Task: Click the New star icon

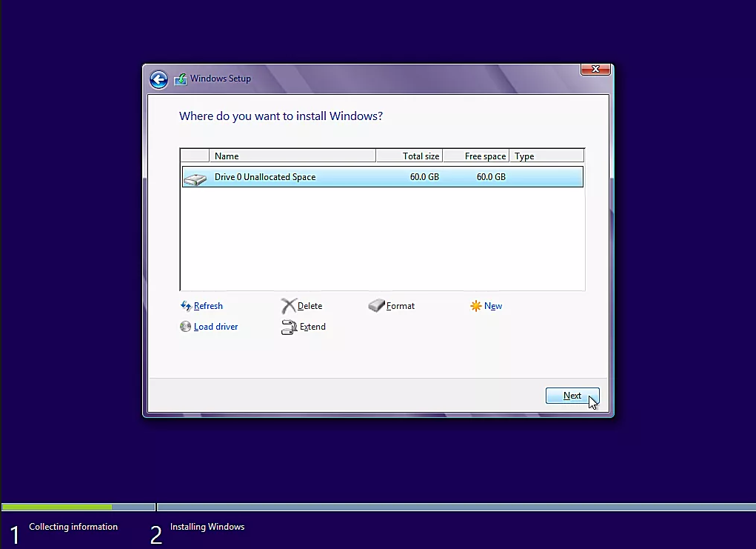Action: 476,306
